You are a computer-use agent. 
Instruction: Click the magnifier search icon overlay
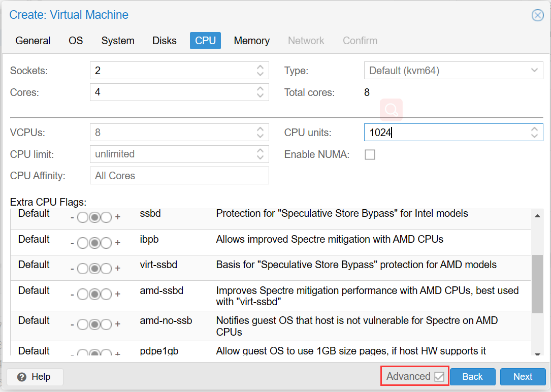coord(391,110)
